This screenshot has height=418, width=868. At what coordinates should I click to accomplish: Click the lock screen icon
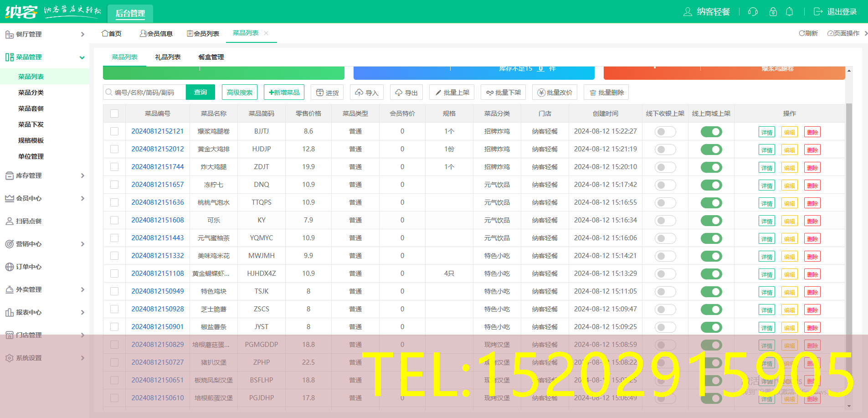(773, 12)
